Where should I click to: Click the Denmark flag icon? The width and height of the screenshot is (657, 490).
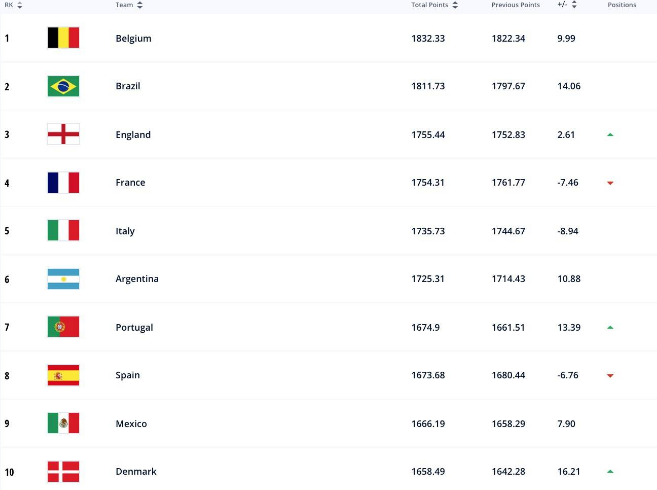coord(63,472)
